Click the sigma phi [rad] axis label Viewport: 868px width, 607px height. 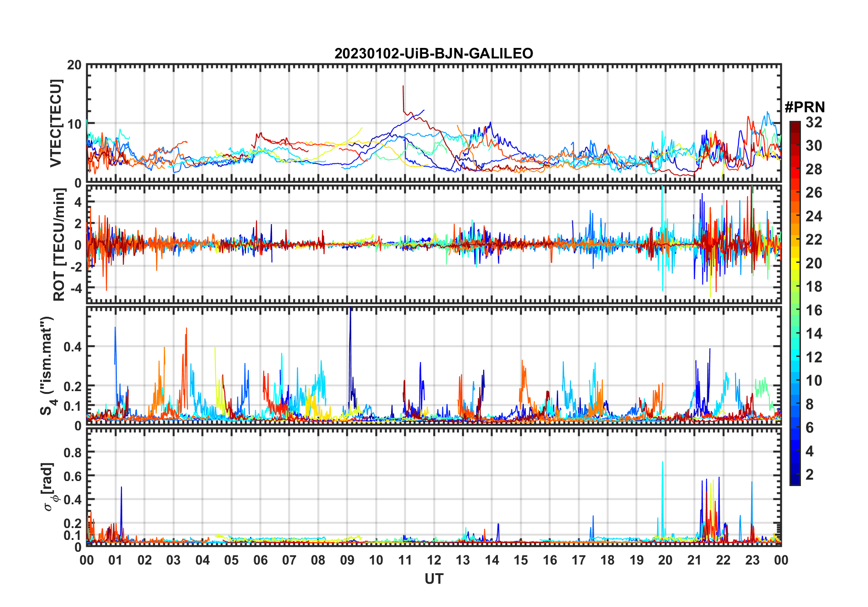click(49, 487)
